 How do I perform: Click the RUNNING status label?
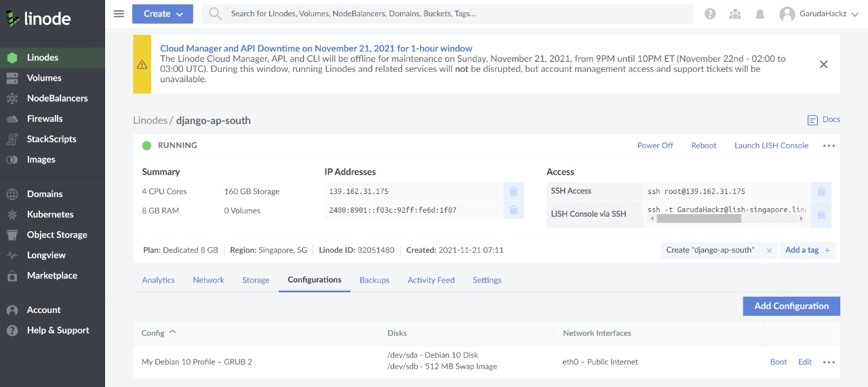tap(177, 146)
